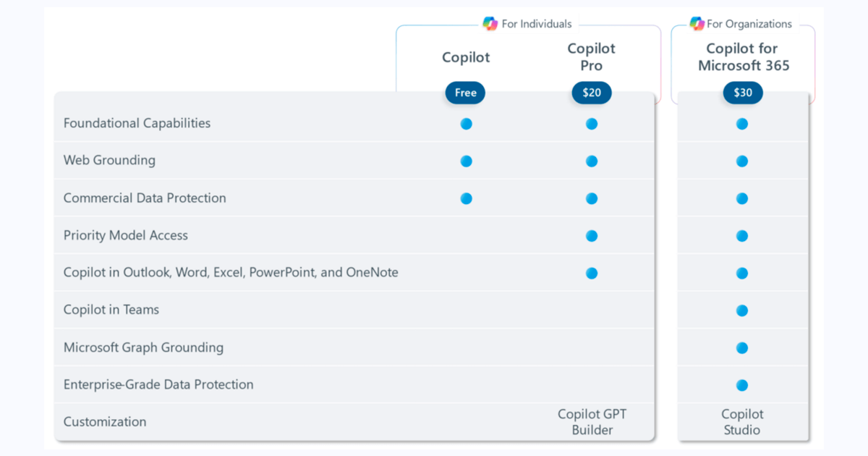Select the Copilot in Teams row label

click(111, 310)
